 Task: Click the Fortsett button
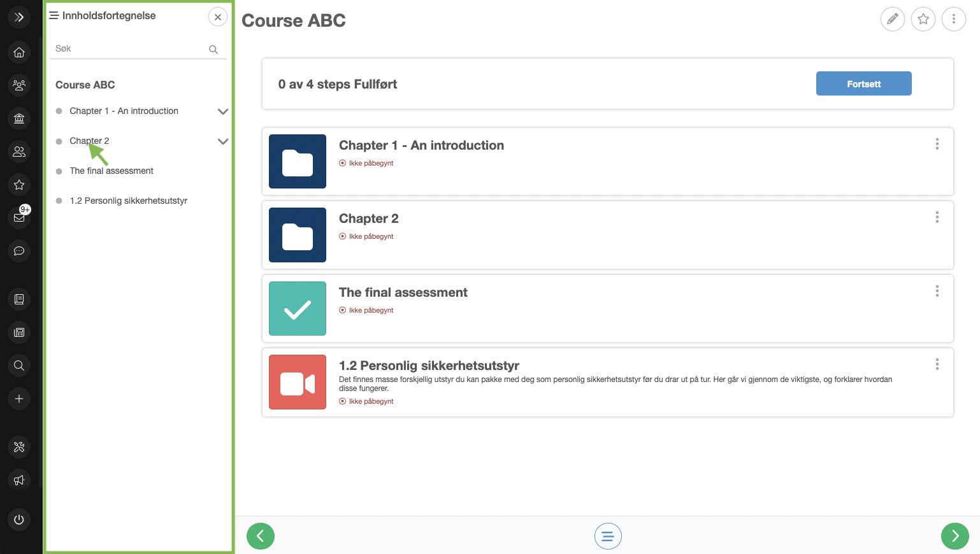(x=863, y=83)
